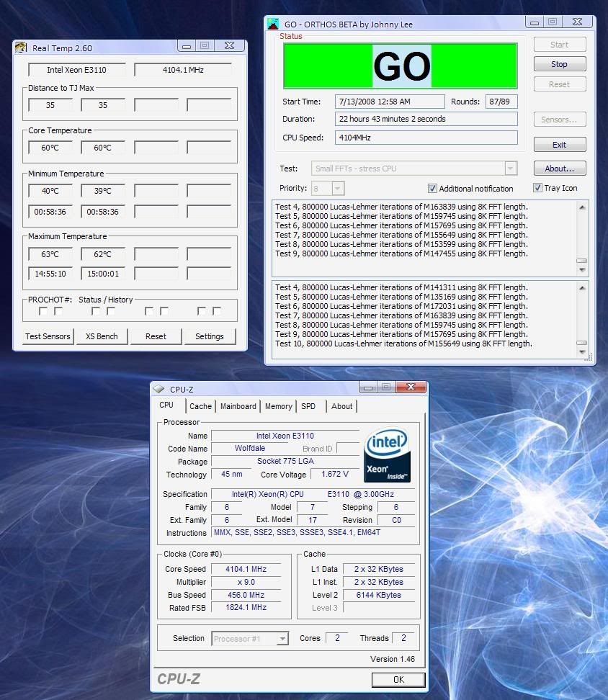This screenshot has width=608, height=700.
Task: Switch to the CPU tab in CPU-Z
Action: (x=166, y=405)
